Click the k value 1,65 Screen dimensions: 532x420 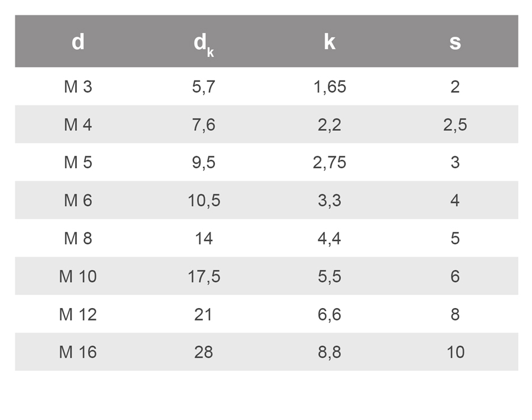click(330, 87)
